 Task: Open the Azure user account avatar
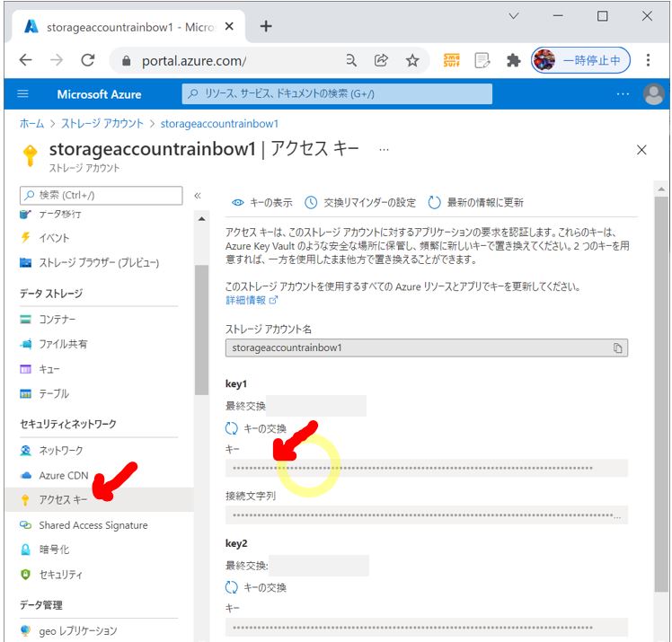tap(653, 93)
